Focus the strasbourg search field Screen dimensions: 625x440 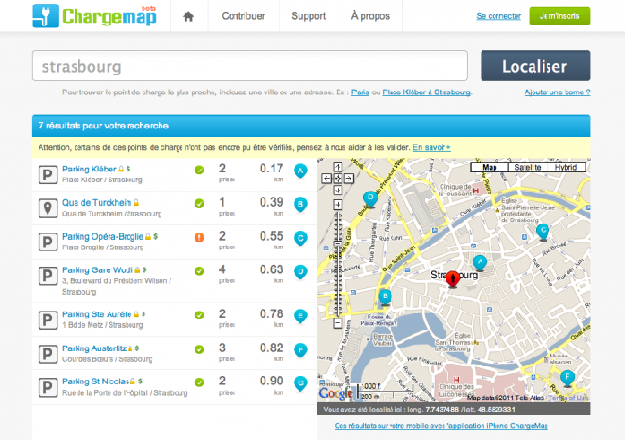point(250,66)
